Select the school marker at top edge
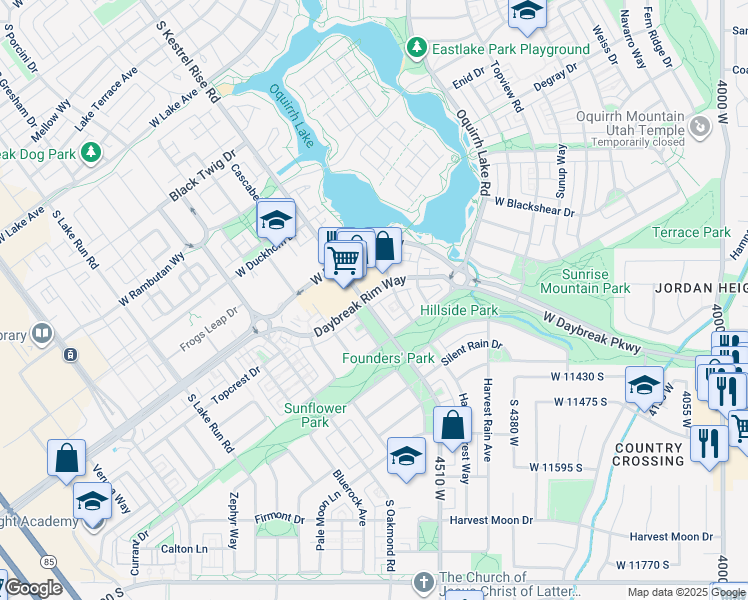Image resolution: width=748 pixels, height=600 pixels. pos(527,14)
